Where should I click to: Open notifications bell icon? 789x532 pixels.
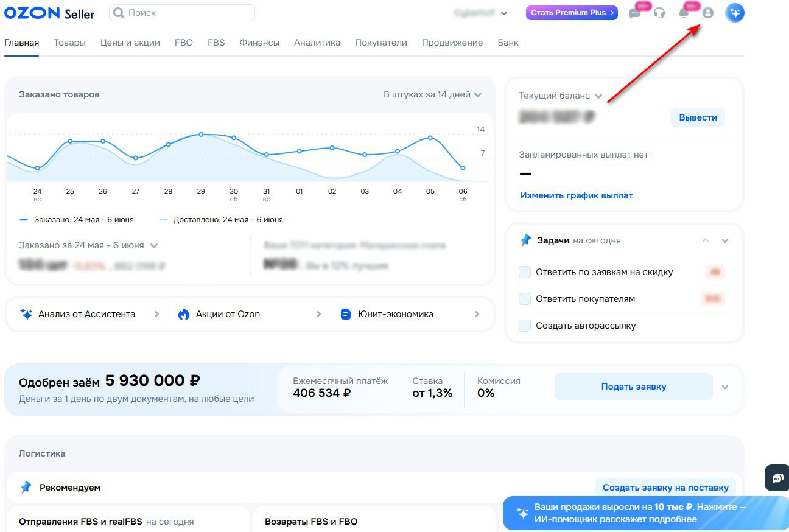(684, 13)
